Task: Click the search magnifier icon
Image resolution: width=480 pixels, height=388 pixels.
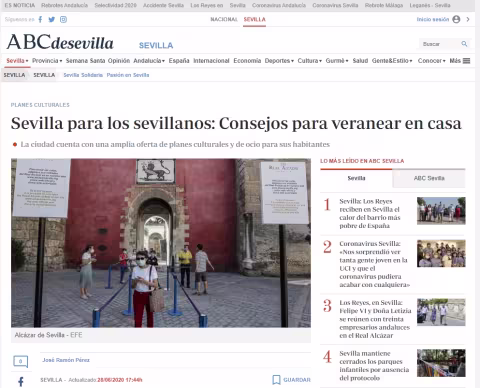Action: [x=464, y=44]
